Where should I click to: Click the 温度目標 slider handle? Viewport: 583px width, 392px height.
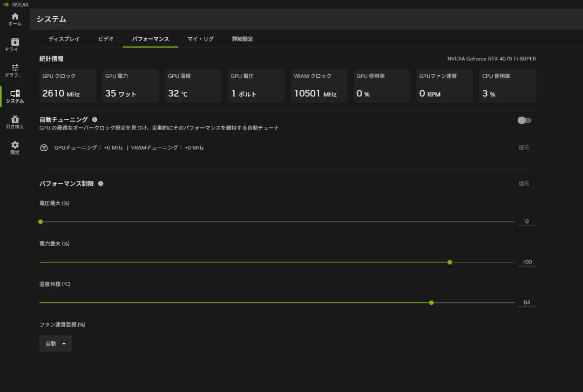[x=431, y=302]
